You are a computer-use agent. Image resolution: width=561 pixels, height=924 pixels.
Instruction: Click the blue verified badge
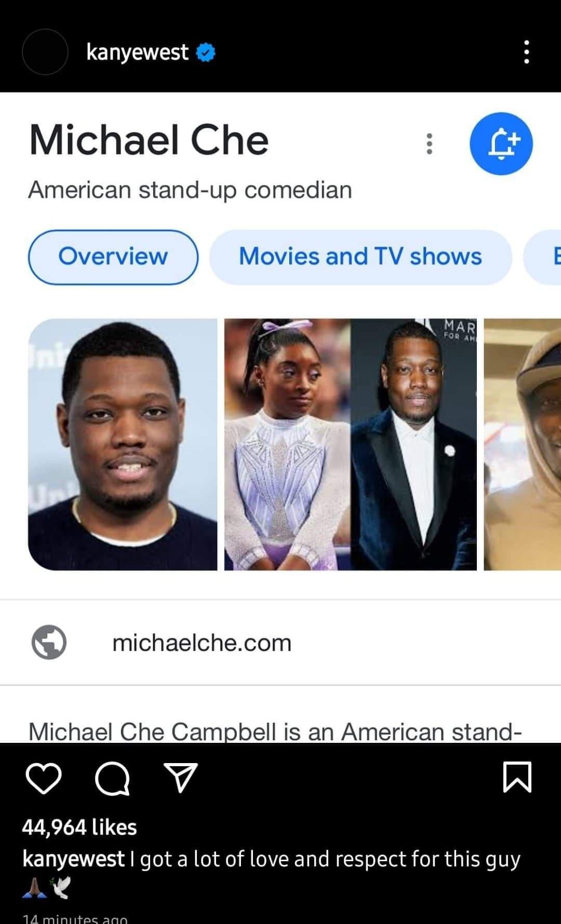[206, 52]
